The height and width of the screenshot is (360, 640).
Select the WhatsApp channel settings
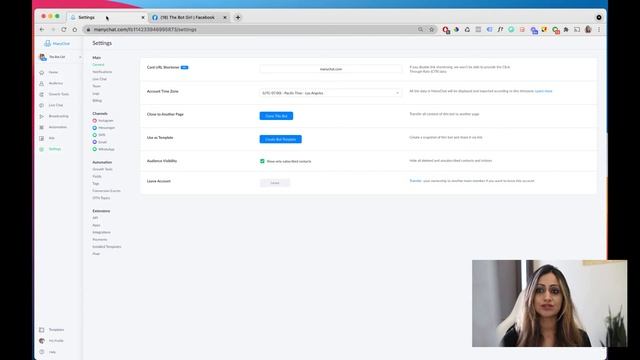(103, 149)
